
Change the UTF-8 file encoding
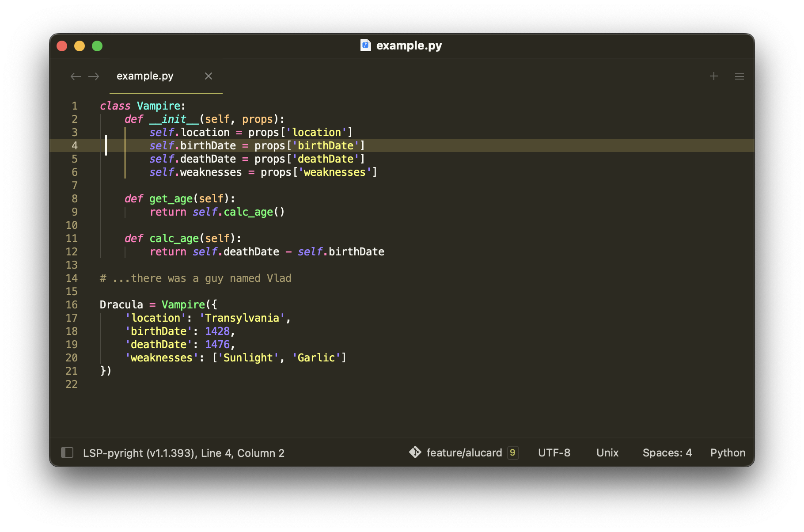click(554, 452)
